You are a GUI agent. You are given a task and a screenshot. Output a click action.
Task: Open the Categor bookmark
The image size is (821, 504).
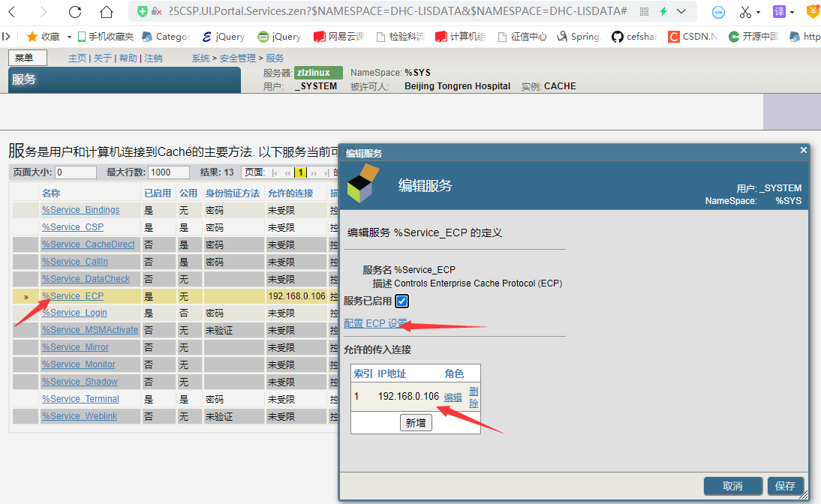(x=166, y=37)
